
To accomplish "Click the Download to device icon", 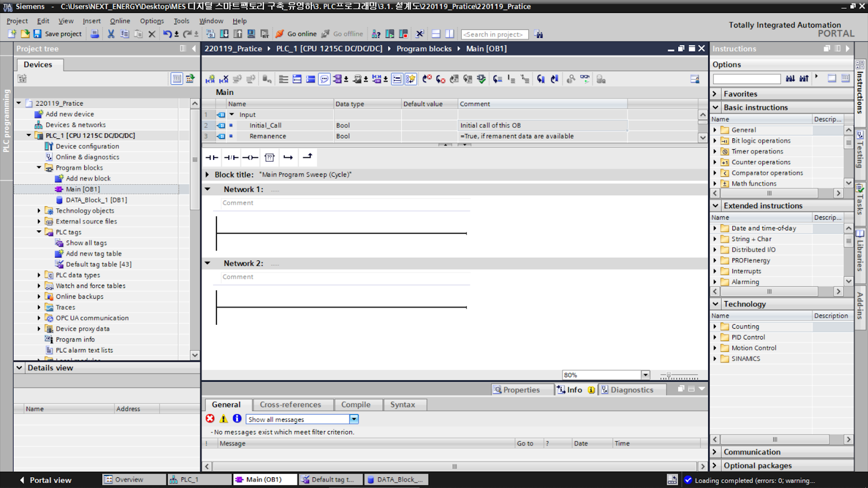I will (x=224, y=34).
